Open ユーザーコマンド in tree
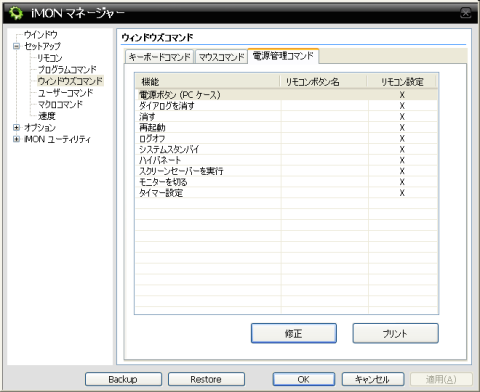Image resolution: width=480 pixels, height=392 pixels. tap(65, 93)
